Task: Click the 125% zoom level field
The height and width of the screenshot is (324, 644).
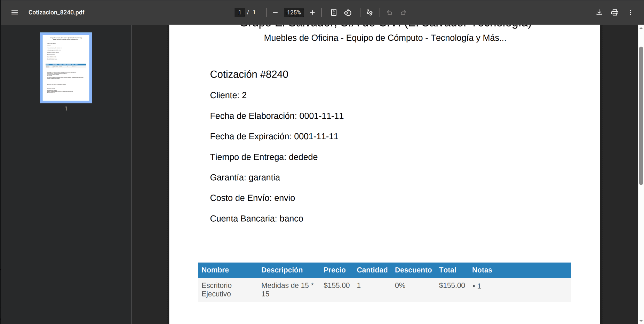Action: (294, 13)
